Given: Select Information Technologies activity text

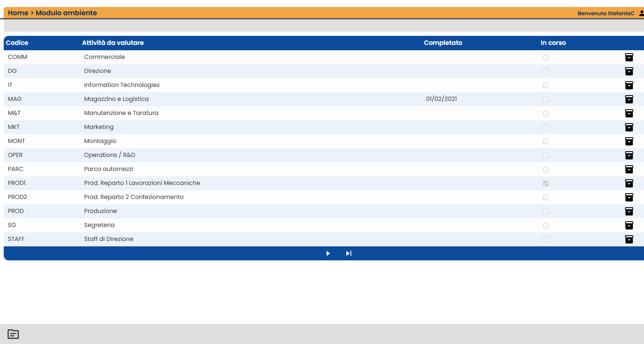Looking at the screenshot, I should pyautogui.click(x=122, y=85).
